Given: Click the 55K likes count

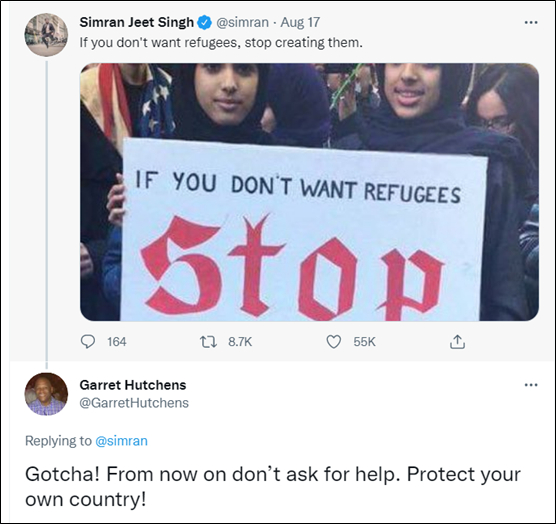Looking at the screenshot, I should pos(364,342).
